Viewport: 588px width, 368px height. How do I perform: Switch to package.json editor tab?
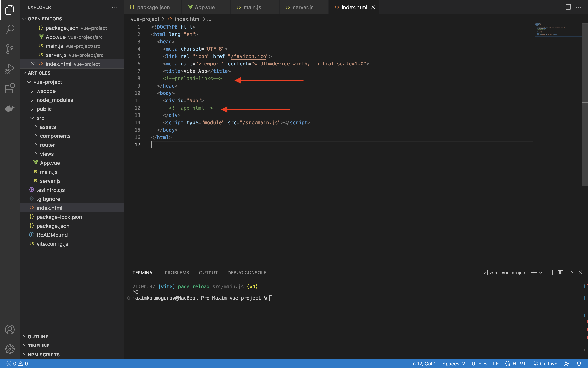click(153, 7)
